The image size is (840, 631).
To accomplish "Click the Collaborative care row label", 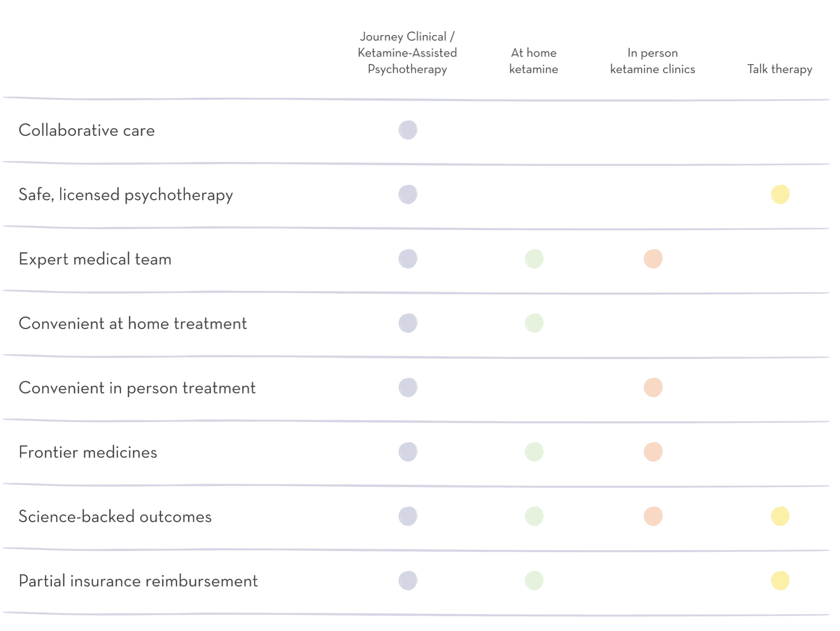I will 86,131.
